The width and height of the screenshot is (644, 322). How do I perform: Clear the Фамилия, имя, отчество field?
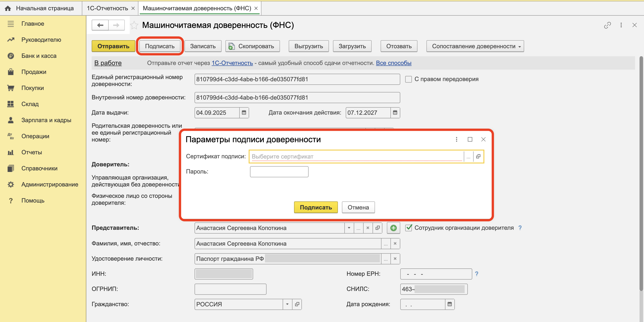tap(395, 244)
